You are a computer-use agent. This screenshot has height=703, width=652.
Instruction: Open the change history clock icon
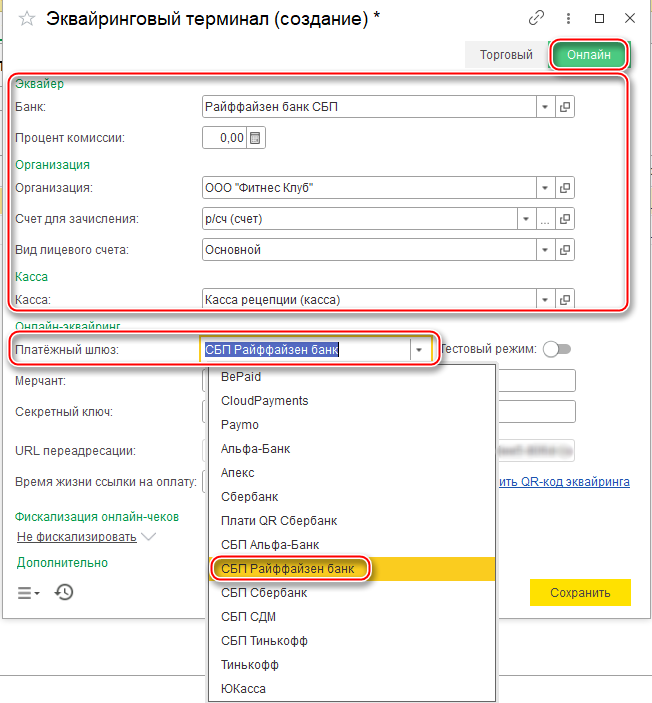(64, 592)
